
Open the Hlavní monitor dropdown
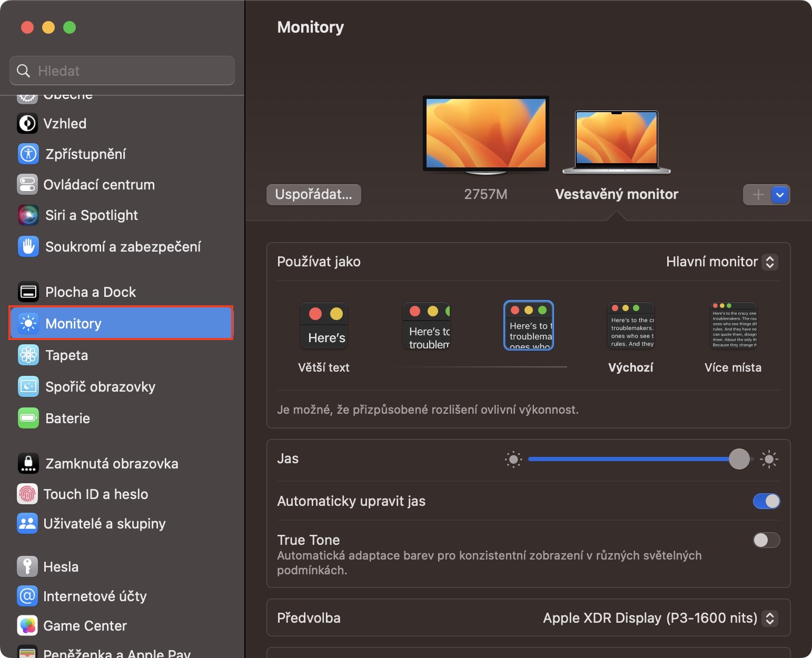[721, 262]
